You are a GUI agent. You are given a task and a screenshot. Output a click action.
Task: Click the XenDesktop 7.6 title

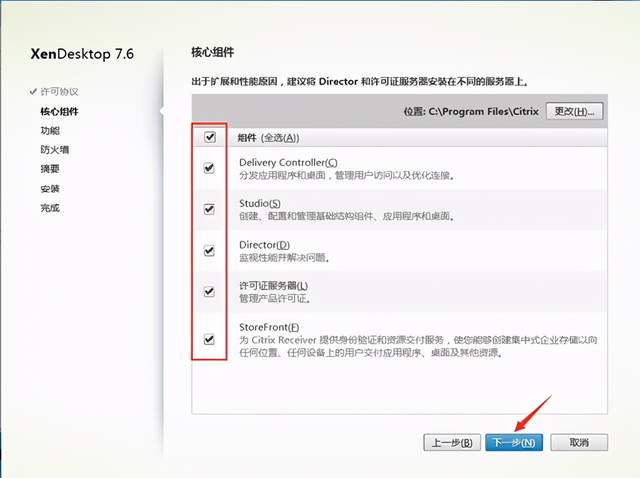coord(82,54)
